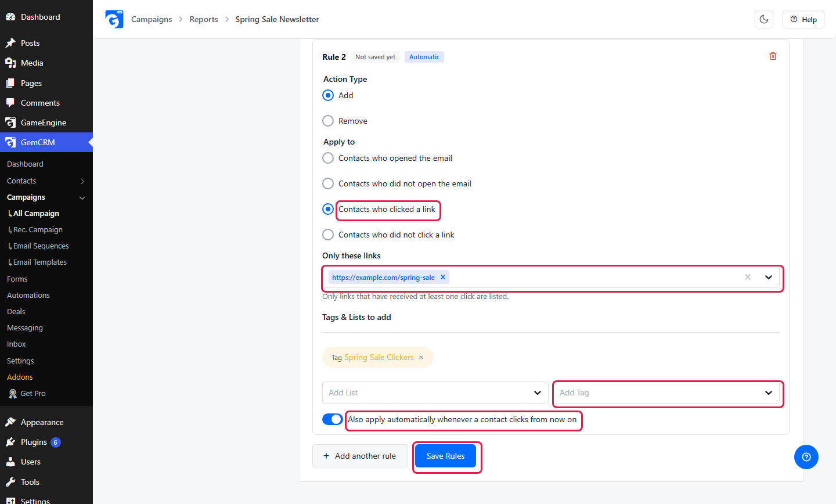Viewport: 836px width, 504px height.
Task: Select the Add action type
Action: [328, 95]
